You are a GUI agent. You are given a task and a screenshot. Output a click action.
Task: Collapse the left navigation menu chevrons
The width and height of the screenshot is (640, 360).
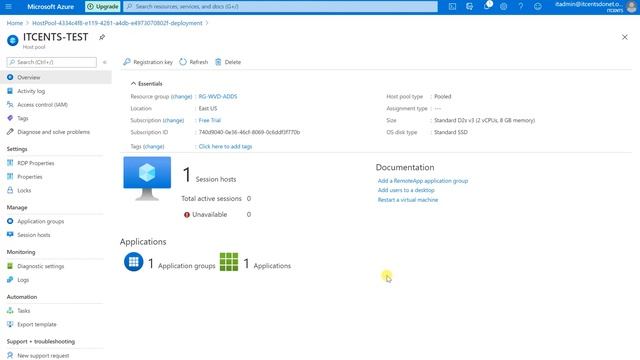104,62
